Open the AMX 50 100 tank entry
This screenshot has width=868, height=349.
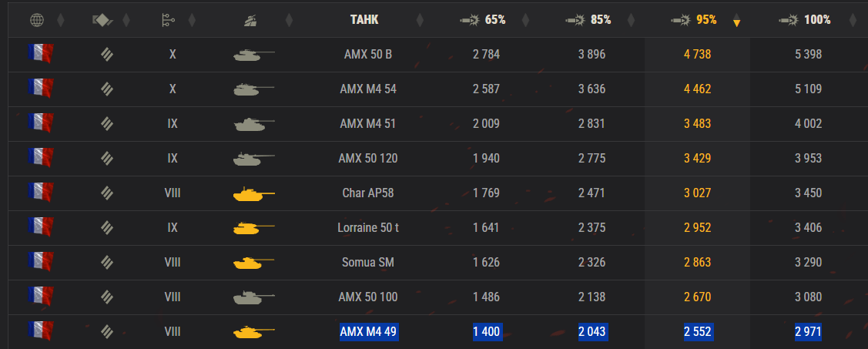click(x=368, y=297)
